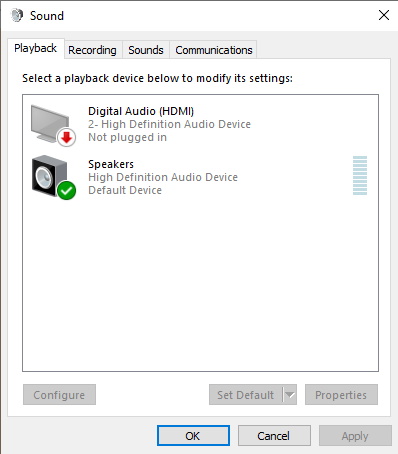Select the "Digital Audio (HDMI)" device name

point(141,111)
